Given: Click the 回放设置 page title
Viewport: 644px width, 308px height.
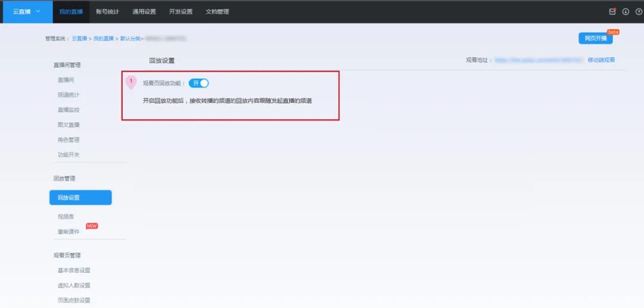Looking at the screenshot, I should coord(162,60).
